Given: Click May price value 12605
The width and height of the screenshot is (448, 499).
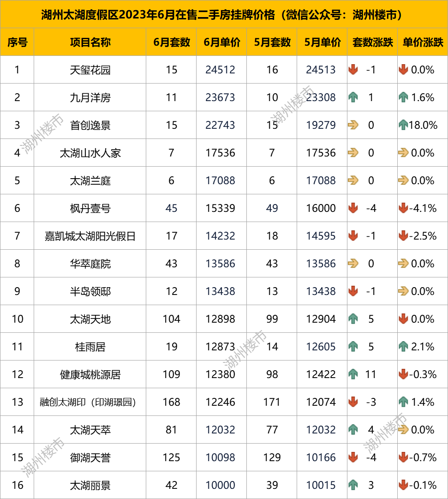Looking at the screenshot, I should point(321,346).
